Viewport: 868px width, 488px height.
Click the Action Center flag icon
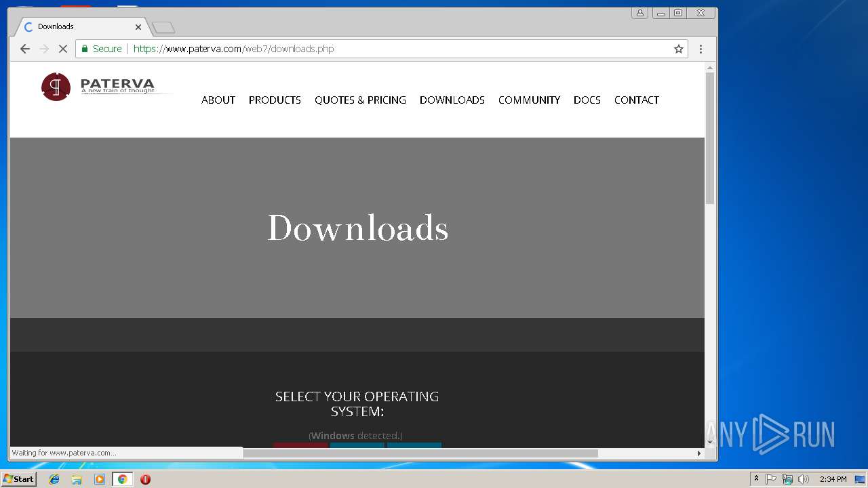pos(771,479)
